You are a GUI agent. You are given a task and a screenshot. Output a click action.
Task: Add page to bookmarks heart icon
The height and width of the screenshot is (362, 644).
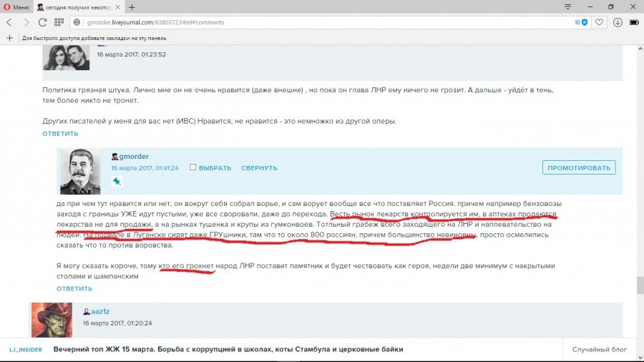[601, 22]
